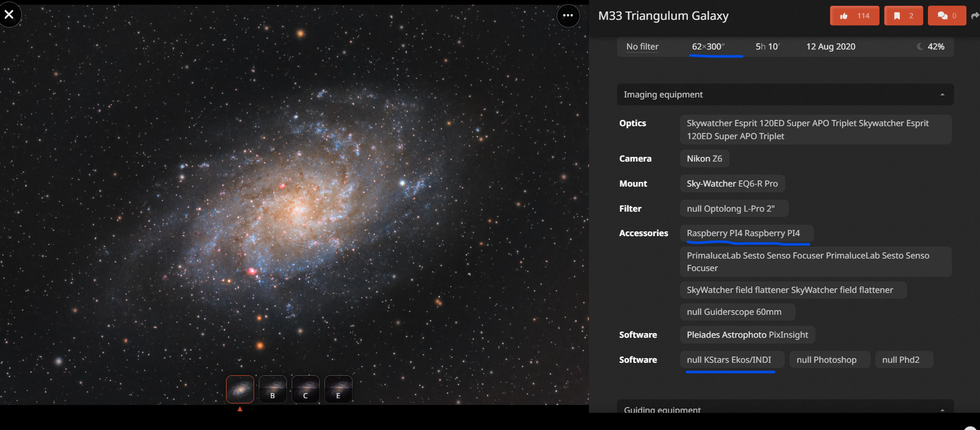Select revision E thumbnail
980x430 pixels.
(x=338, y=389)
